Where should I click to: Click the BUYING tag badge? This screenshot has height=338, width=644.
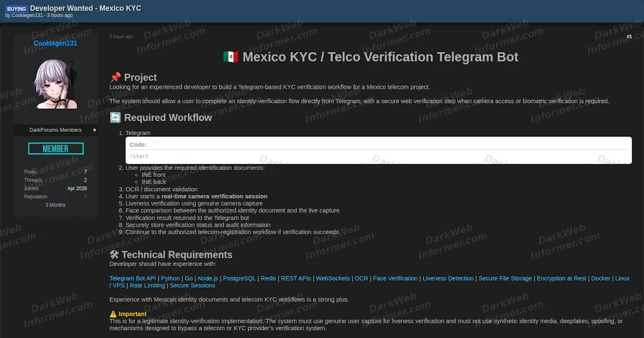click(x=17, y=9)
